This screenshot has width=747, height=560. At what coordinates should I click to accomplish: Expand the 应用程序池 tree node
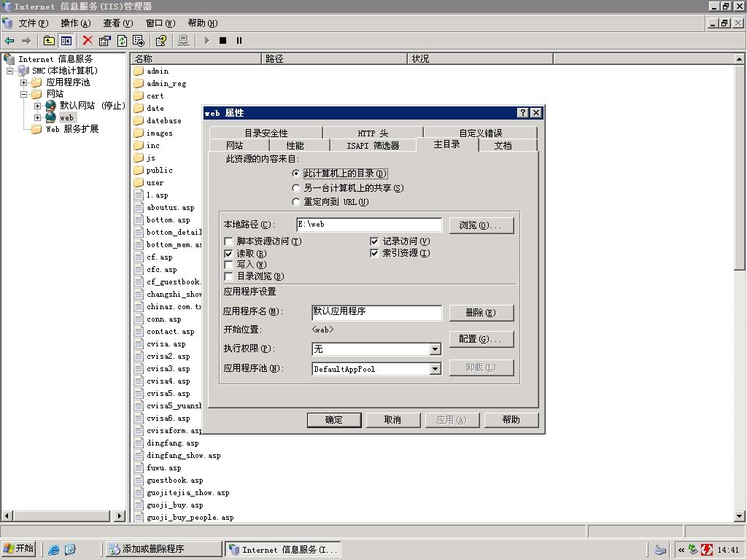tap(23, 82)
